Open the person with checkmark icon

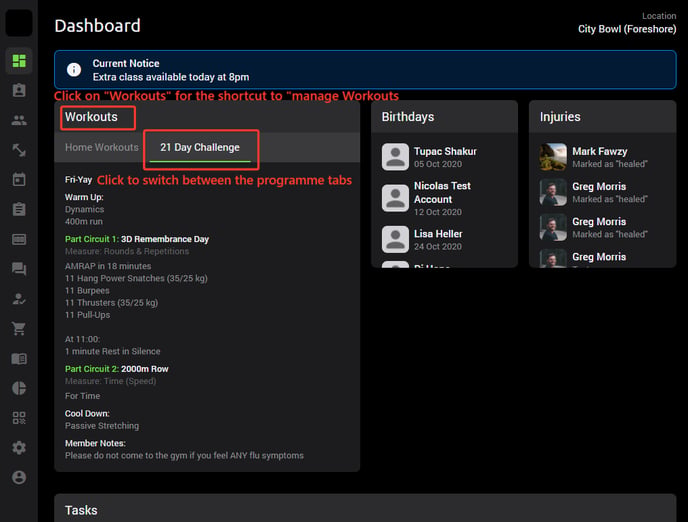click(19, 299)
